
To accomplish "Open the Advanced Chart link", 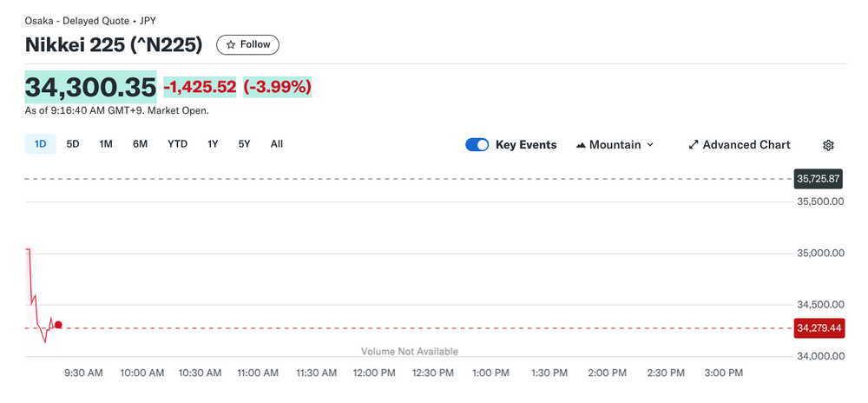I will point(746,145).
